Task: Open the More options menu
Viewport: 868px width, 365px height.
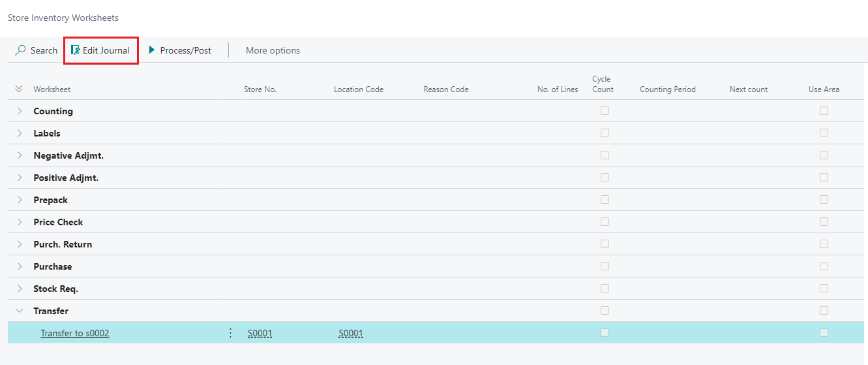Action: click(273, 50)
